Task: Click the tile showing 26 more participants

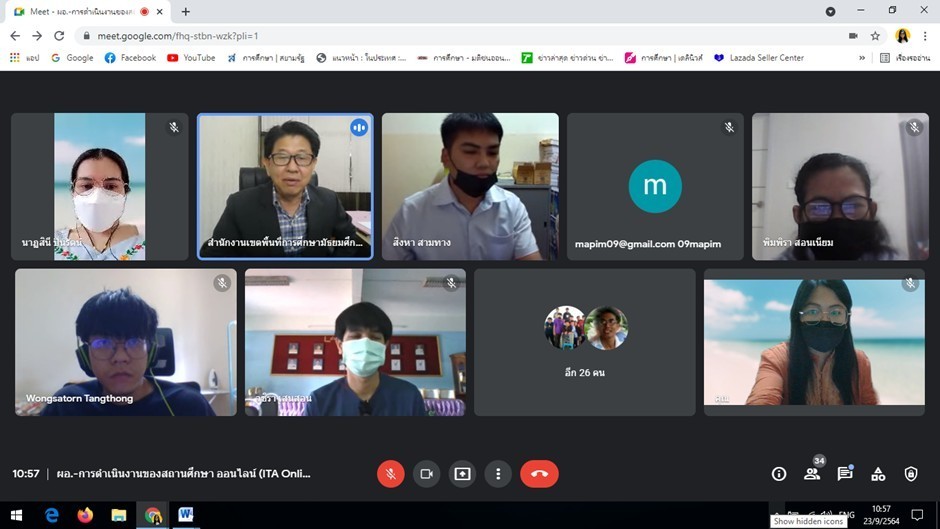Action: tap(585, 342)
